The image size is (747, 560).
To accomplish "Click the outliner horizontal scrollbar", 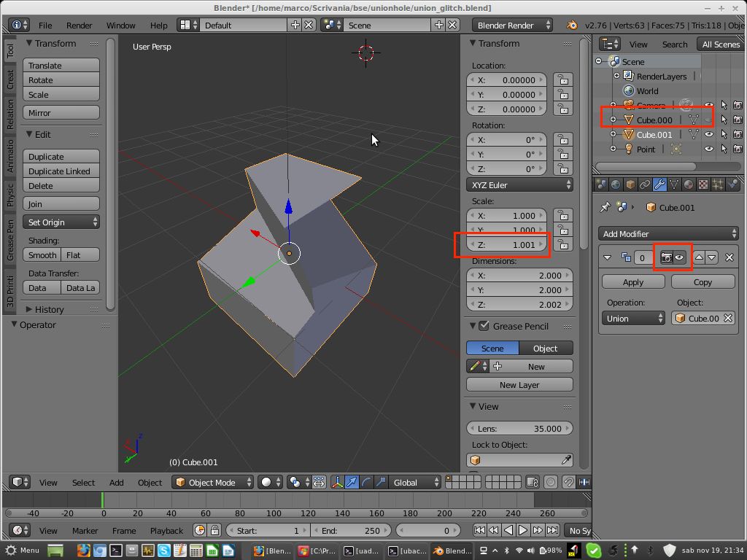I will click(646, 167).
